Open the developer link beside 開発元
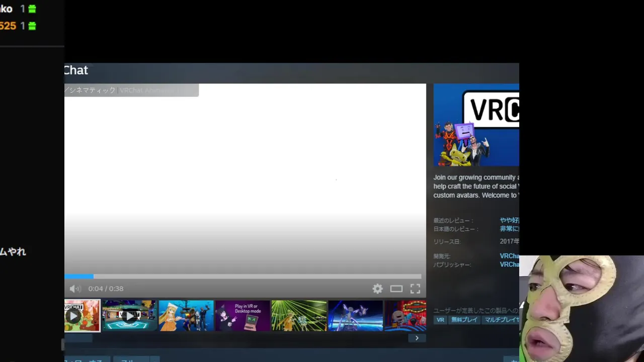Image resolution: width=644 pixels, height=362 pixels. (509, 256)
